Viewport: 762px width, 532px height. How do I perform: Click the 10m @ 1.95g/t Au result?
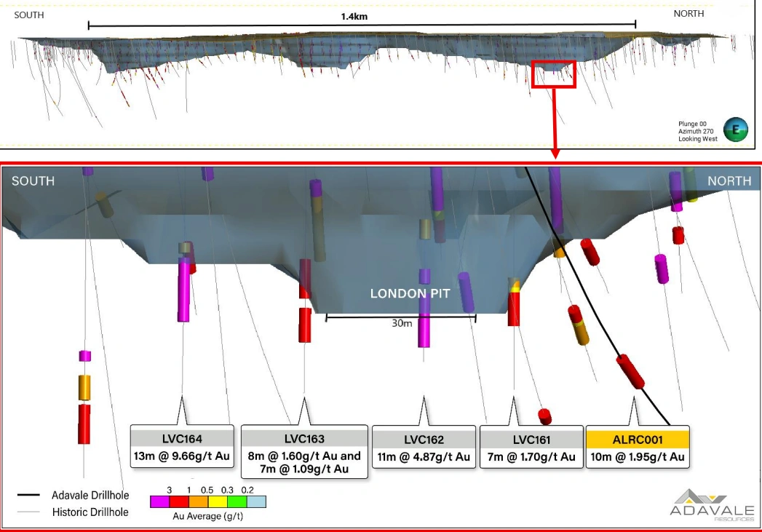(x=638, y=457)
